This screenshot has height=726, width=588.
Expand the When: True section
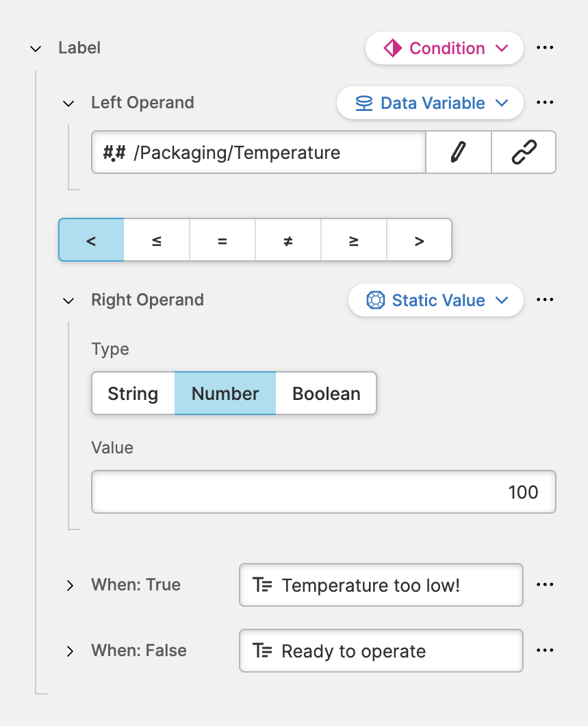click(70, 586)
